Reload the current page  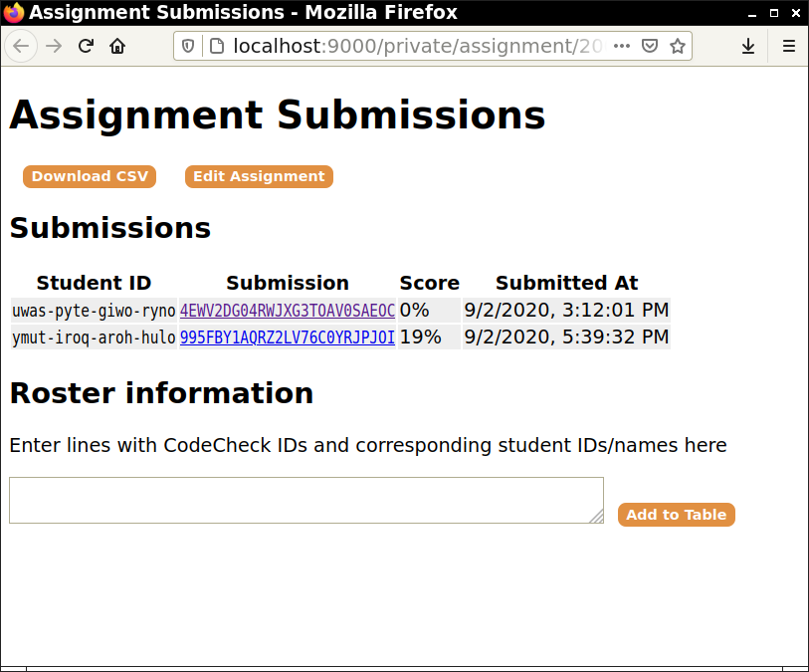coord(86,46)
